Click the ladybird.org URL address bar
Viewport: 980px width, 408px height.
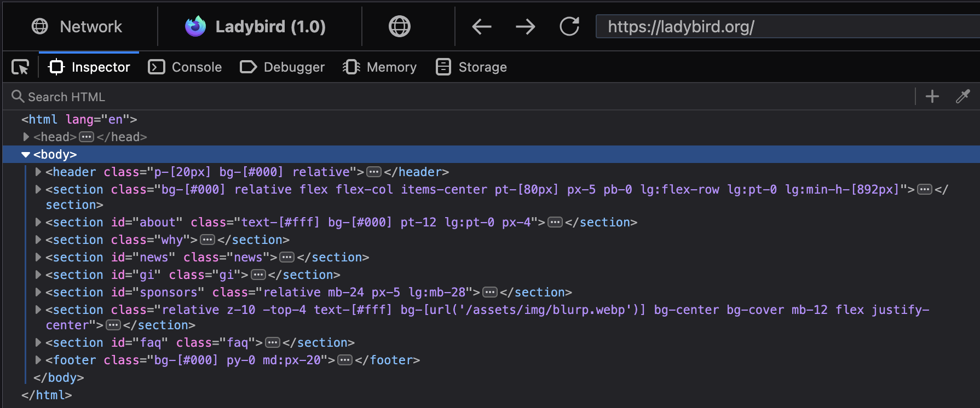coord(766,26)
